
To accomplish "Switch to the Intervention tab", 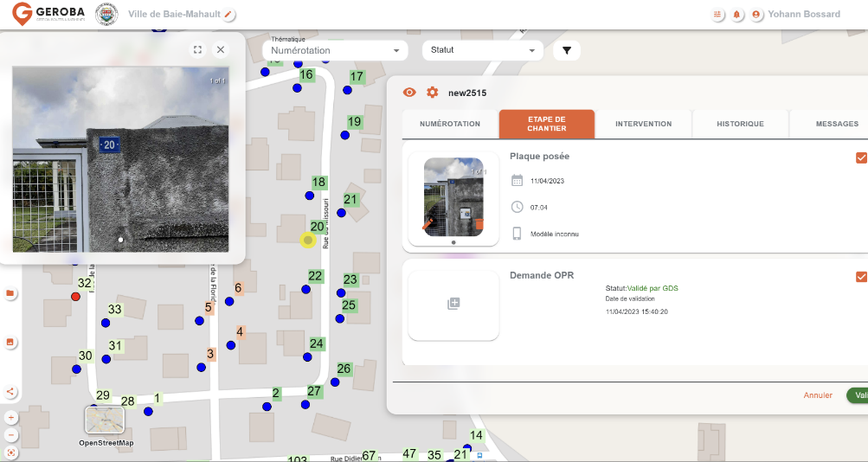I will 643,125.
